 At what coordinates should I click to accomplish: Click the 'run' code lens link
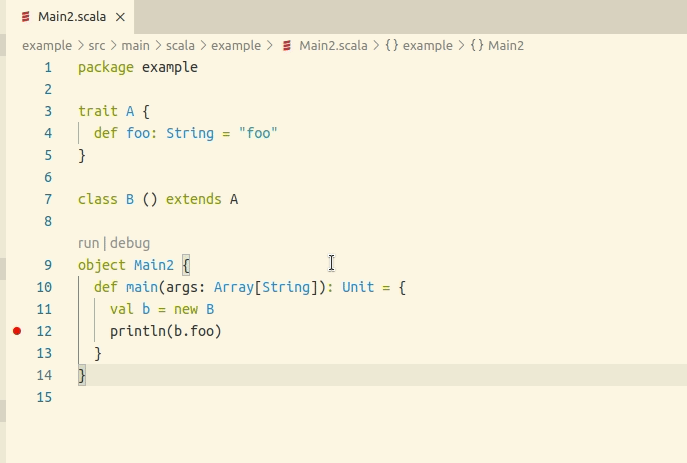(x=89, y=243)
